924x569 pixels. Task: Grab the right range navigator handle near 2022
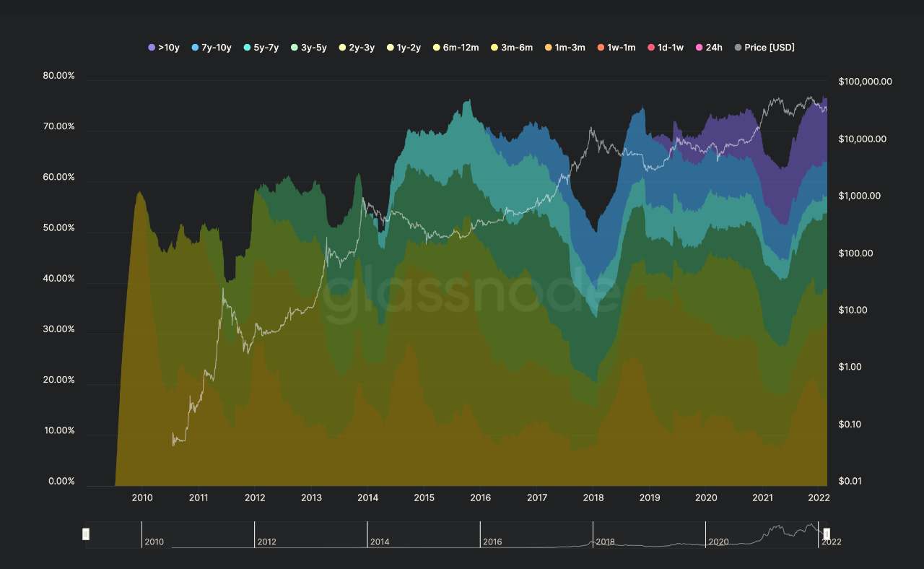(827, 534)
